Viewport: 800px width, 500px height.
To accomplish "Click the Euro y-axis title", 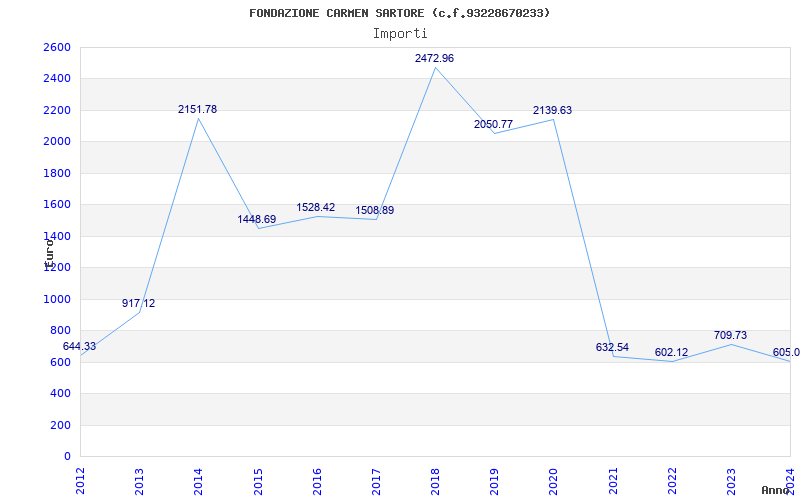I will point(49,254).
